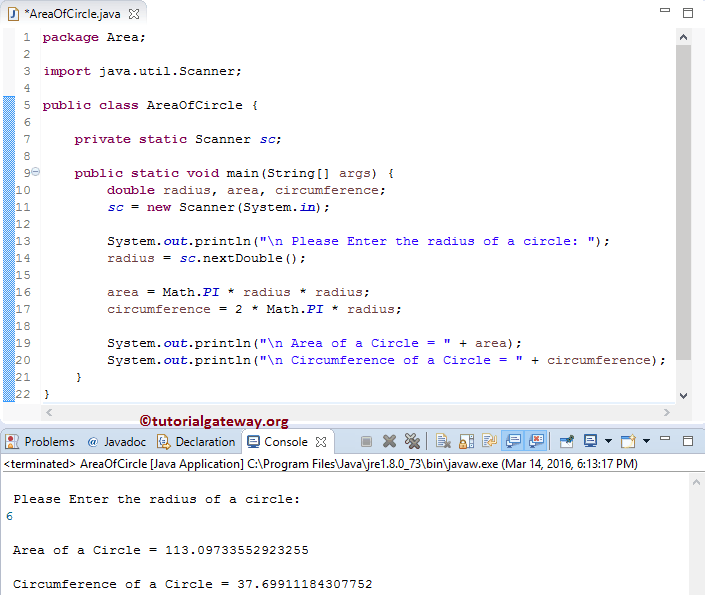Click 'Math.PI' on line 16
Viewport: 705px width, 595px height.
pos(191,292)
